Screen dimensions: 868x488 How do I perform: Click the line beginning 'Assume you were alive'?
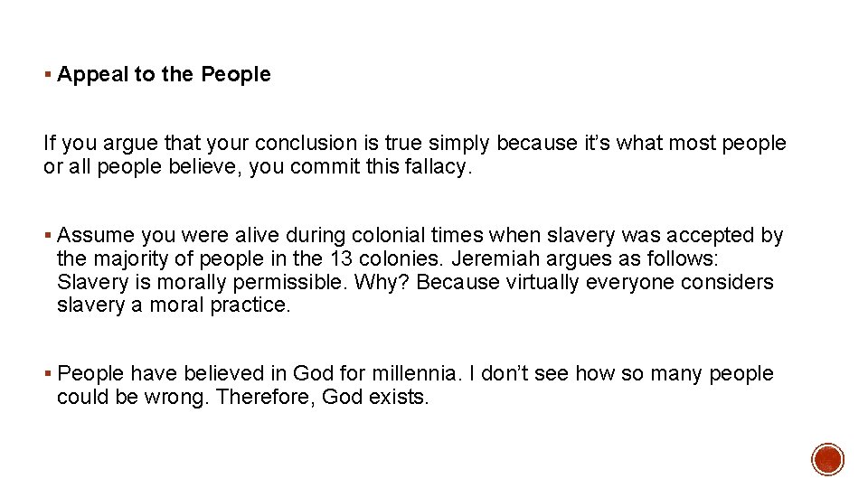[420, 236]
